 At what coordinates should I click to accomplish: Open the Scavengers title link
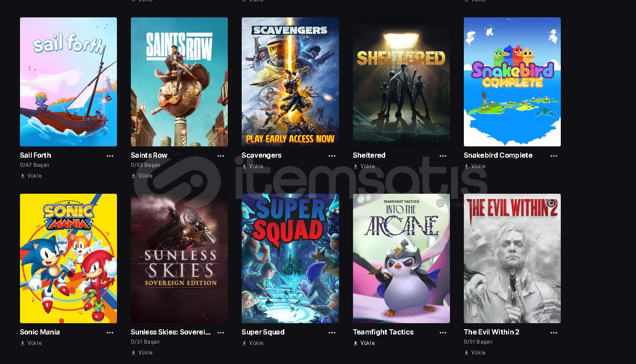(x=262, y=155)
